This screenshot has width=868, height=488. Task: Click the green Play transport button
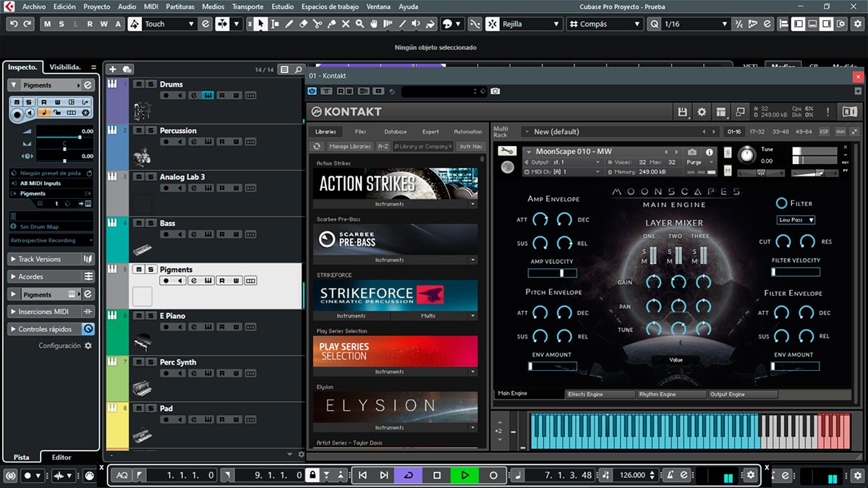coord(464,475)
